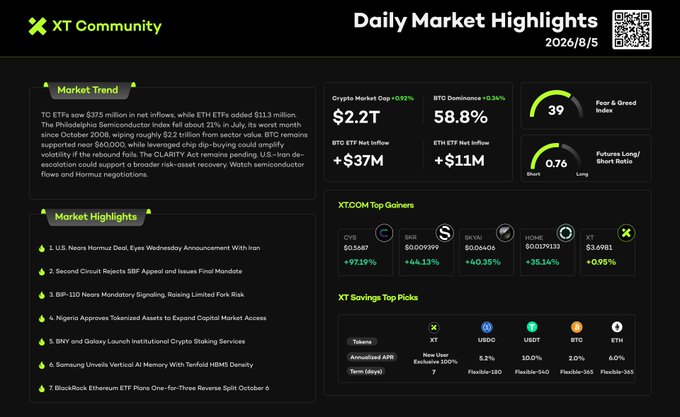
Task: Click the +$37M BTC ETF net inflow
Action: coord(358,161)
